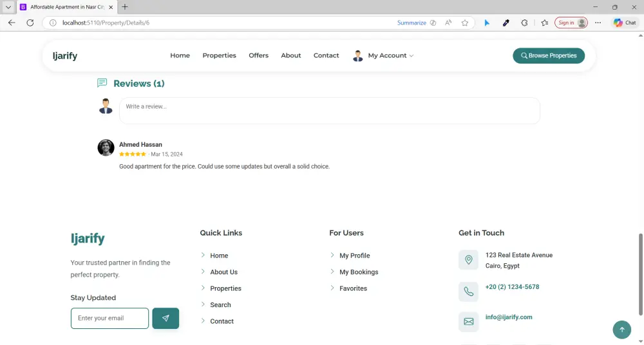Focus the Enter your email field
The height and width of the screenshot is (345, 644).
point(109,319)
